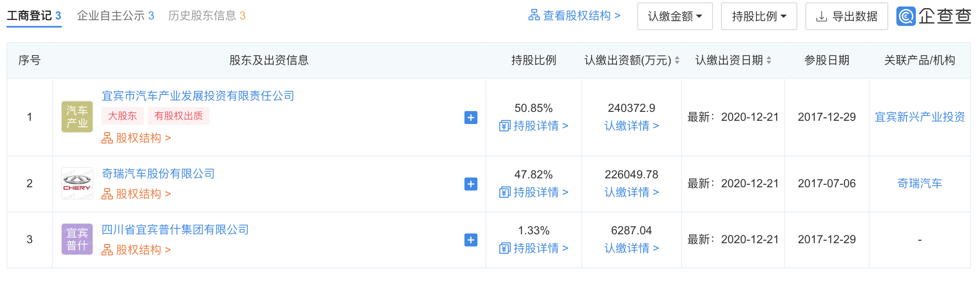Click the download icon in 导出数据
Screen dimensions: 980x304
point(822,17)
